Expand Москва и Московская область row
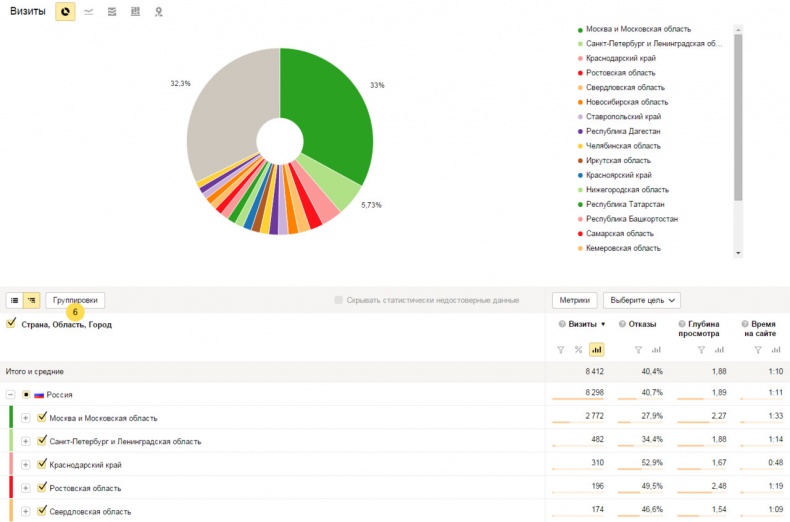The image size is (790, 522). 26,418
